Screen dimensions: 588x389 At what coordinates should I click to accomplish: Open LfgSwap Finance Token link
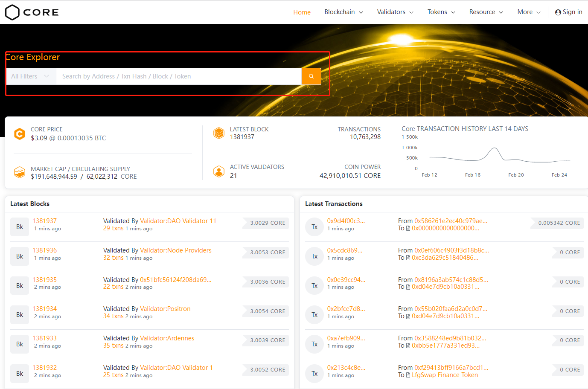pyautogui.click(x=445, y=375)
